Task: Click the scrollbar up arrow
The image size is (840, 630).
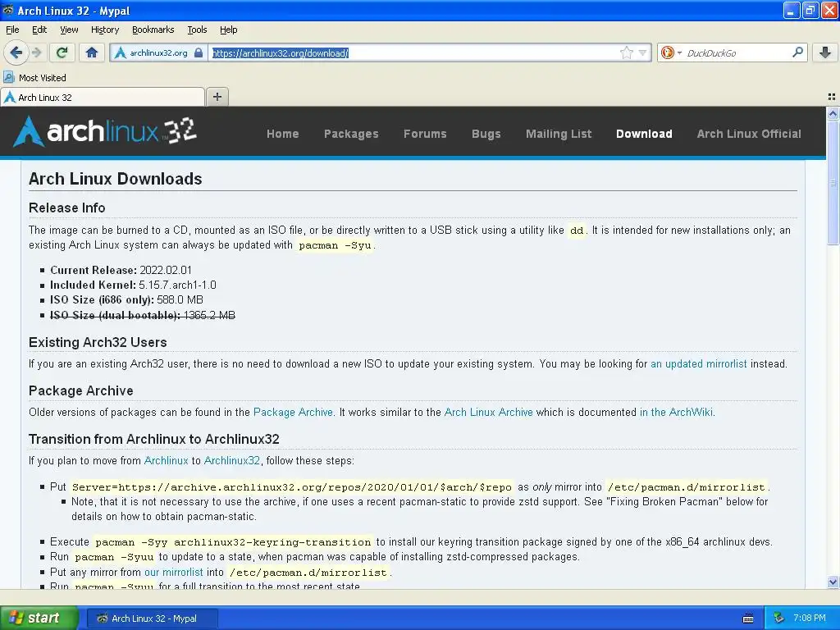Action: coord(833,113)
